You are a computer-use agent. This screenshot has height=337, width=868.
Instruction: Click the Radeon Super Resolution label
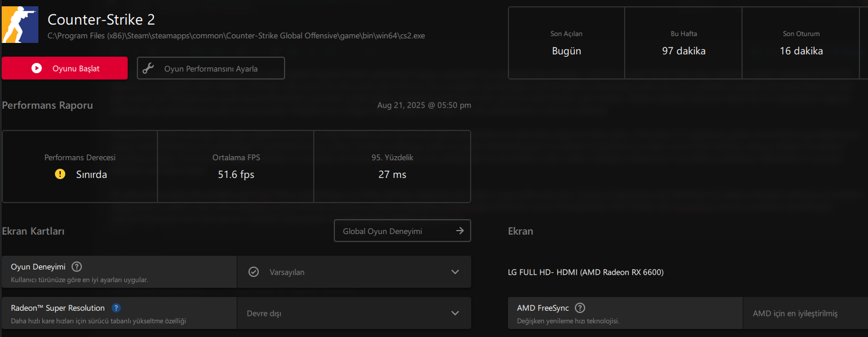pos(58,308)
